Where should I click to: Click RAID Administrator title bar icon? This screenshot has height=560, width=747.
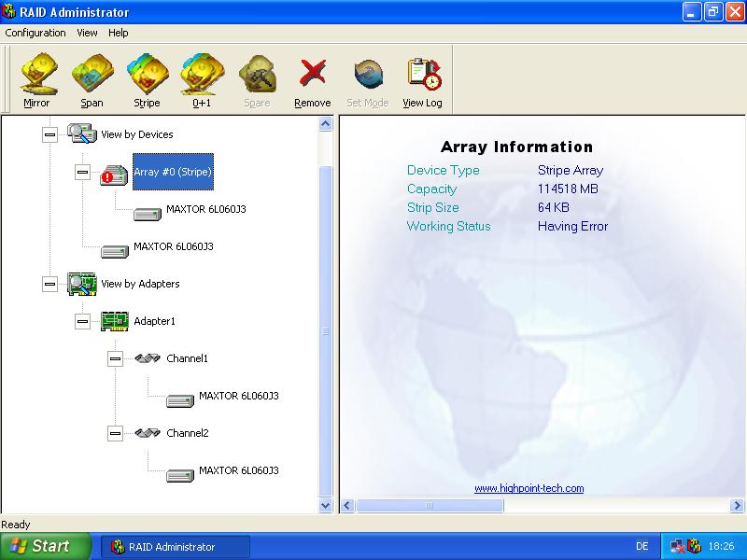tap(8, 11)
